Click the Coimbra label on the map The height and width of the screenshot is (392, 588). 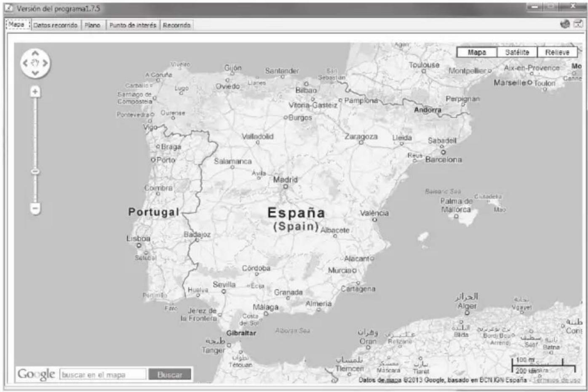click(158, 188)
